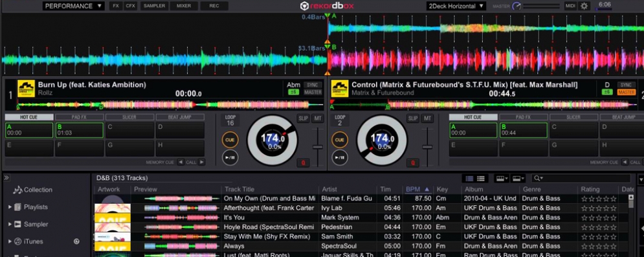
Task: Expand the iTunes tree arrow
Action: click(x=10, y=241)
